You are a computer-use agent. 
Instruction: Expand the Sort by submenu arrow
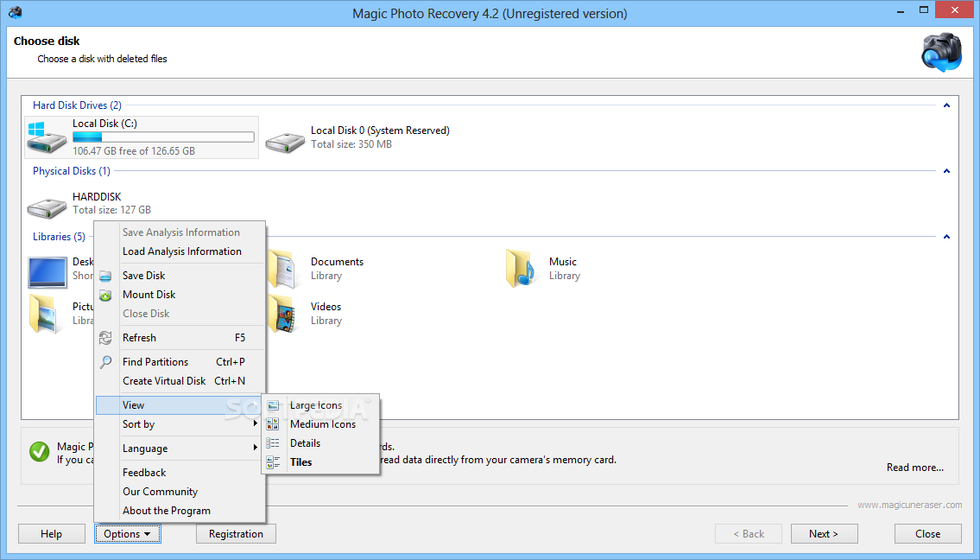tap(255, 423)
